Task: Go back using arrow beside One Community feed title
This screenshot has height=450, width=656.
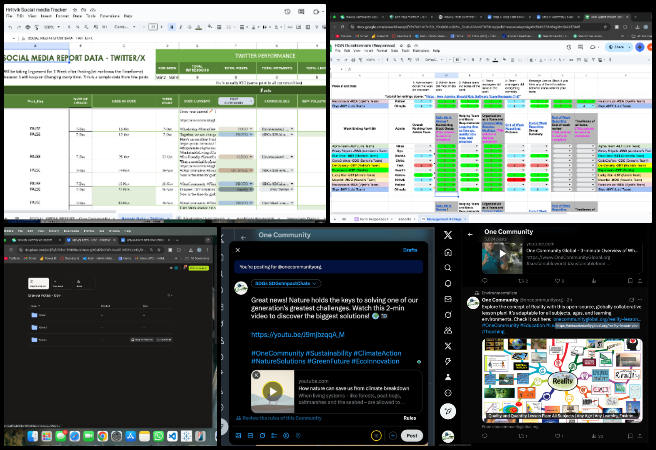Action: [x=470, y=234]
